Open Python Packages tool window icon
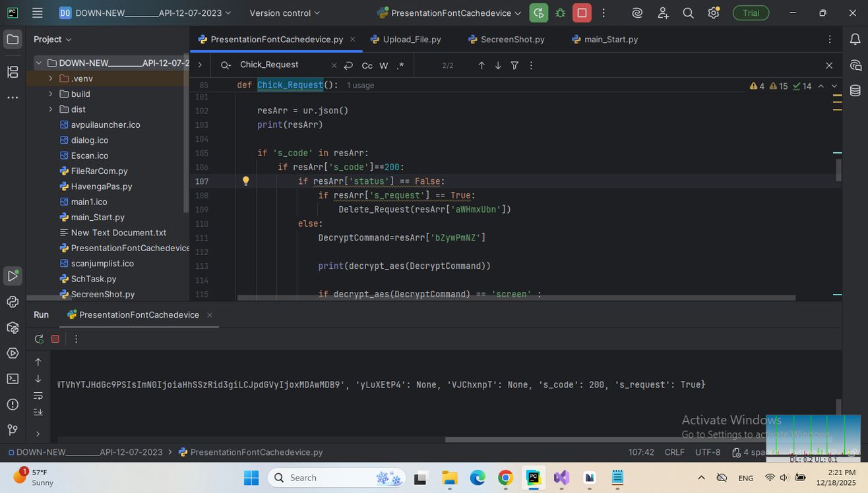Image resolution: width=868 pixels, height=493 pixels. click(13, 328)
